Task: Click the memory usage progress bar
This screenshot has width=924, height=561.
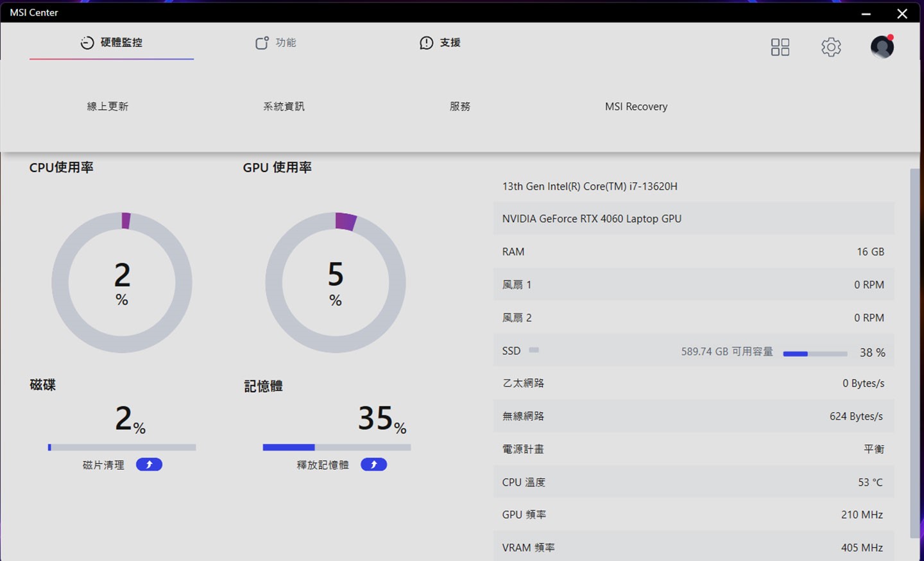Action: [x=336, y=447]
